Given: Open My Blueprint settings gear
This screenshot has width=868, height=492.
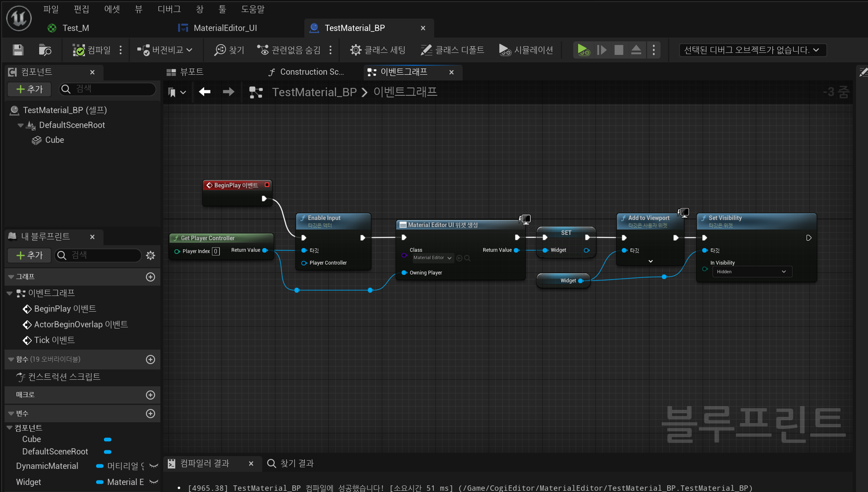Looking at the screenshot, I should [151, 255].
